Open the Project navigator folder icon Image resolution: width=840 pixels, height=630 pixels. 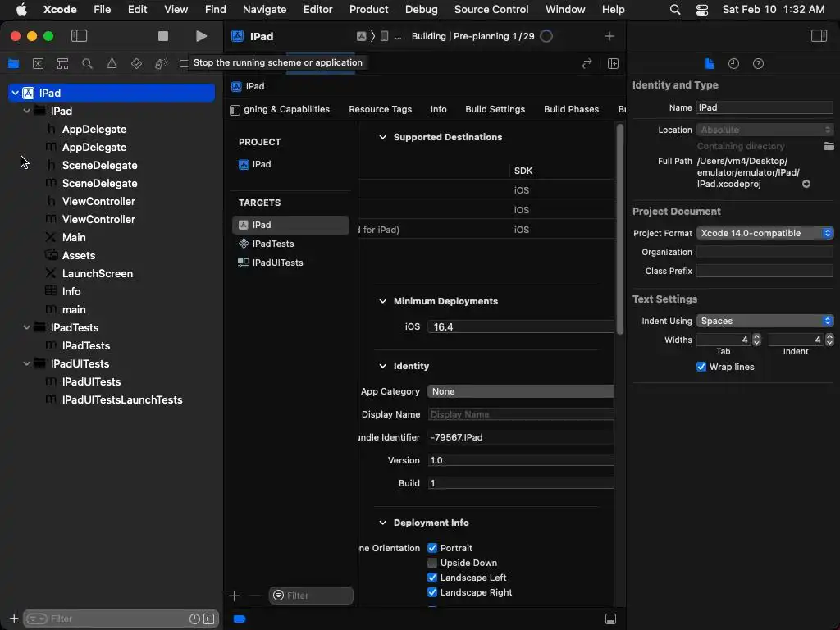(13, 64)
